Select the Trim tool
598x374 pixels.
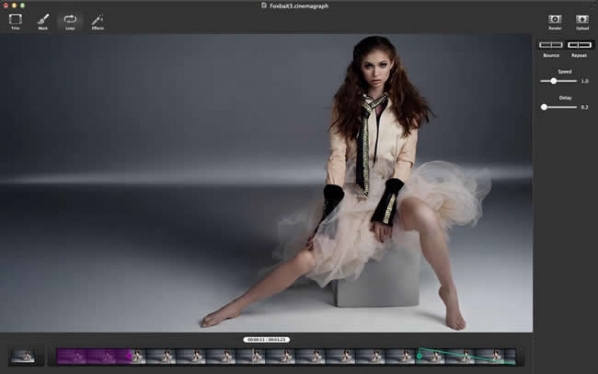coord(15,21)
